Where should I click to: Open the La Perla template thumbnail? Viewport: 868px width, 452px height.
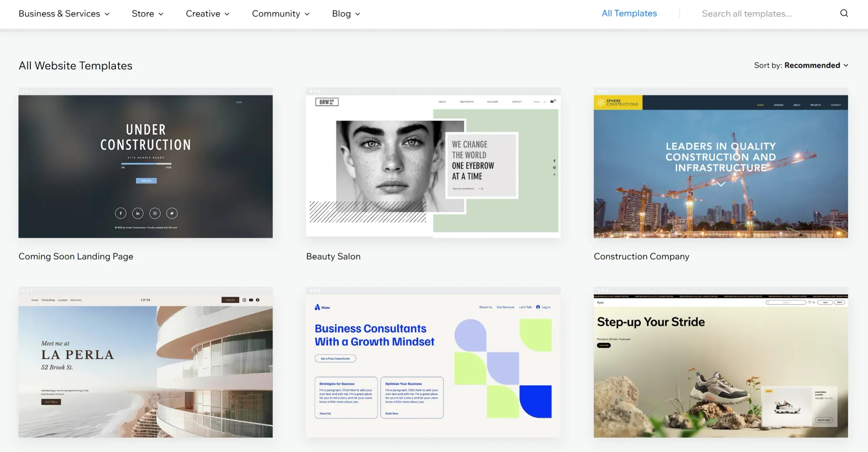[145, 362]
